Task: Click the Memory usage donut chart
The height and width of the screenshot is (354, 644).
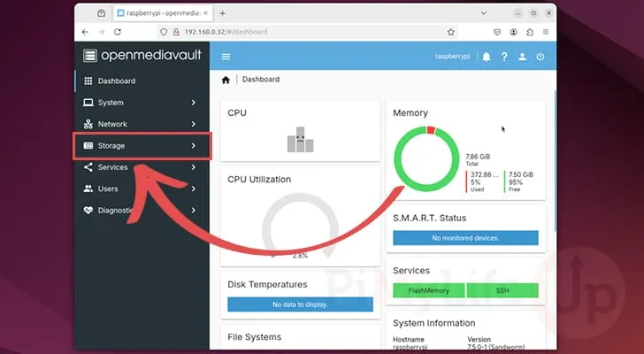Action: point(426,158)
